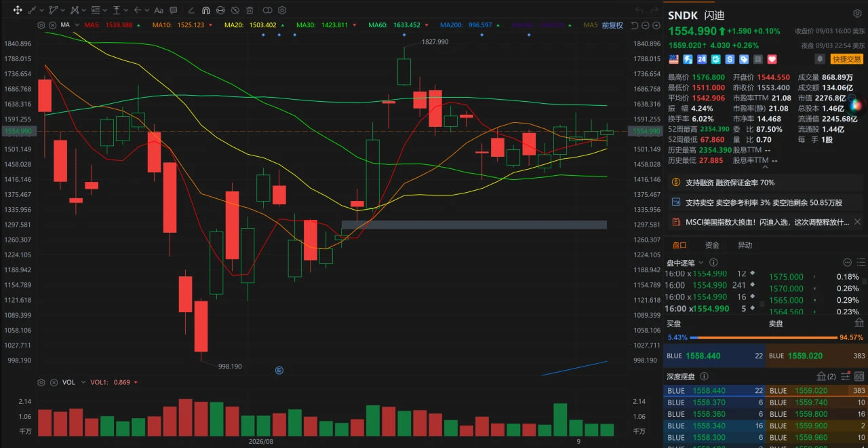
Task: Expand arrow tool options dropdown
Action: click(146, 10)
